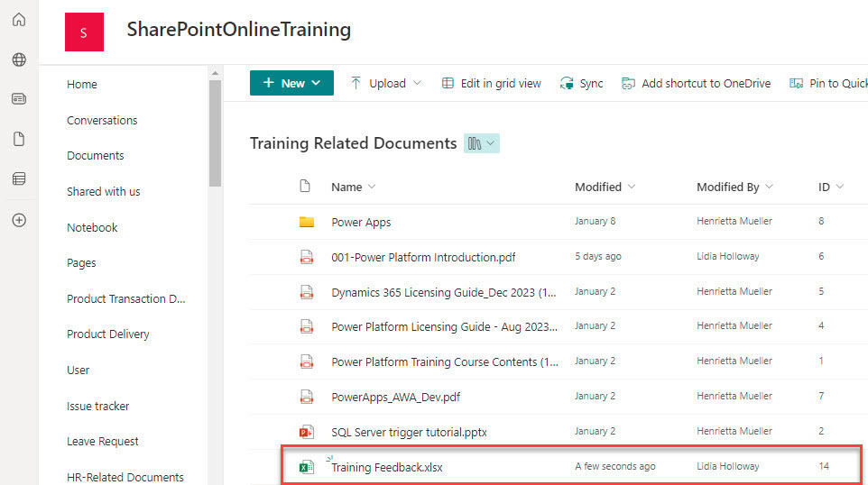868x485 pixels.
Task: Click Lidia Holloway in Training Feedback row
Action: 728,466
